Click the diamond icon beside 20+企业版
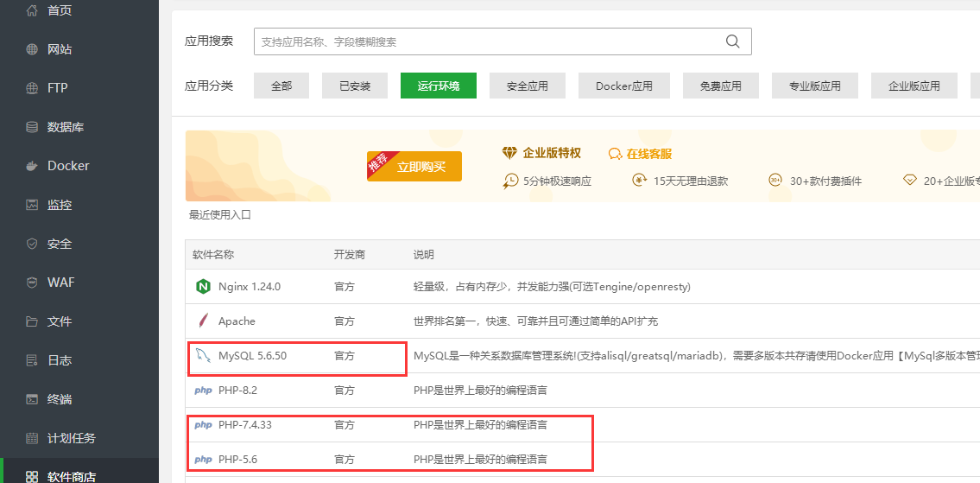The image size is (980, 483). pyautogui.click(x=910, y=181)
